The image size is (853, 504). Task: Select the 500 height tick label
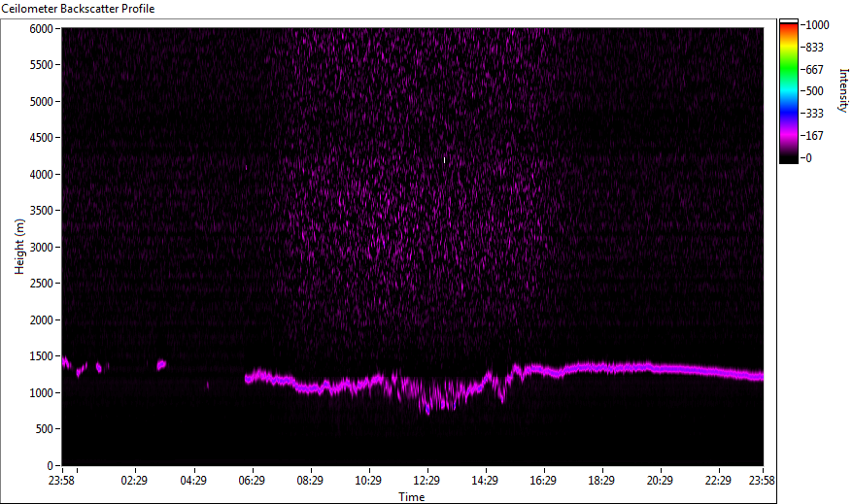coord(44,429)
